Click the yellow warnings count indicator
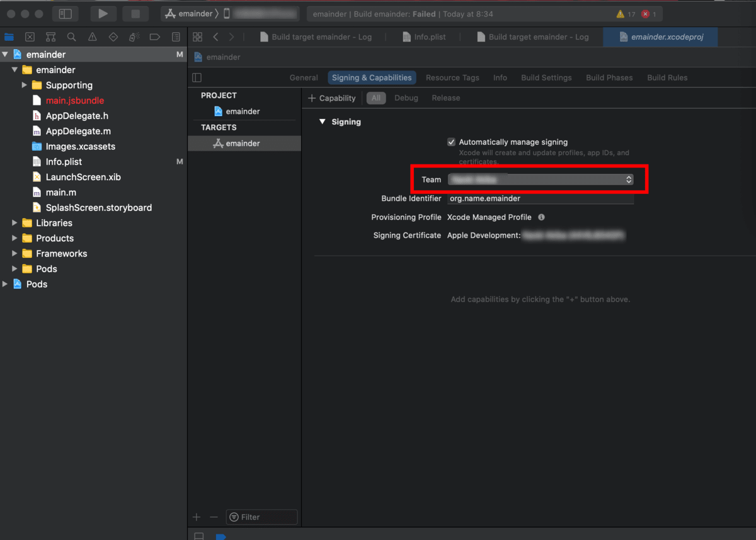This screenshot has height=540, width=756. pos(626,14)
